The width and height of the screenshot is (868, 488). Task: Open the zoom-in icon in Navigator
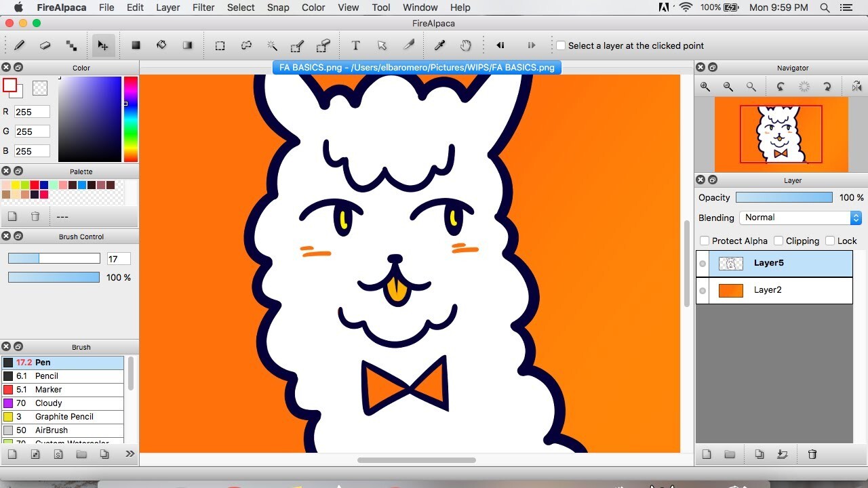click(x=705, y=86)
